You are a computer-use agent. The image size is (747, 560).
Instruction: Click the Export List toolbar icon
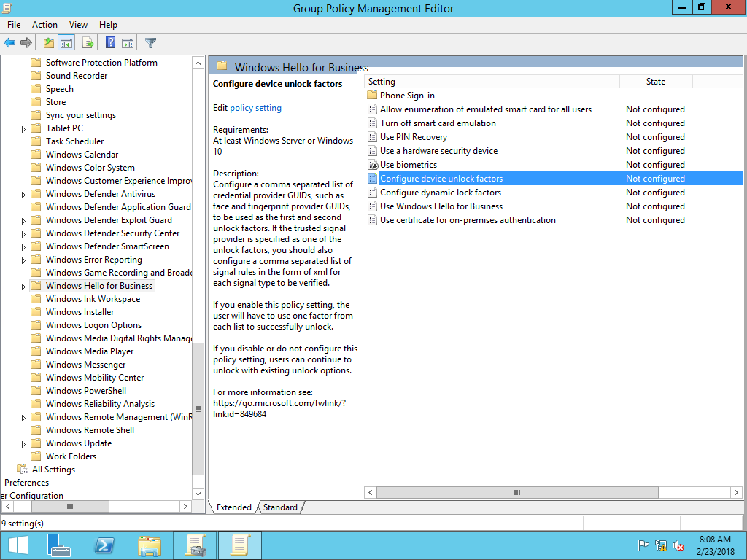(88, 43)
